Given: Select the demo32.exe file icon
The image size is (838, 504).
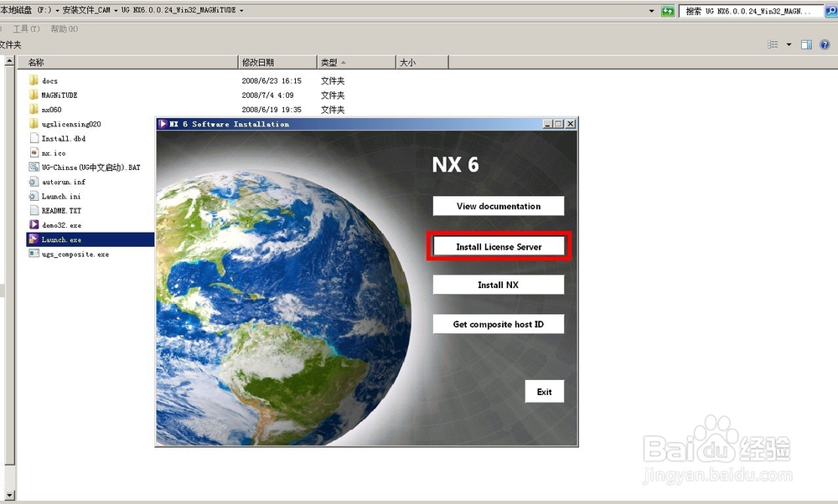Looking at the screenshot, I should point(34,224).
